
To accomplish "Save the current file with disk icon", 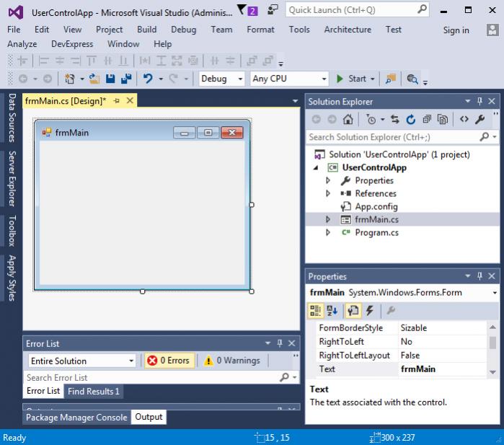I will coord(110,79).
